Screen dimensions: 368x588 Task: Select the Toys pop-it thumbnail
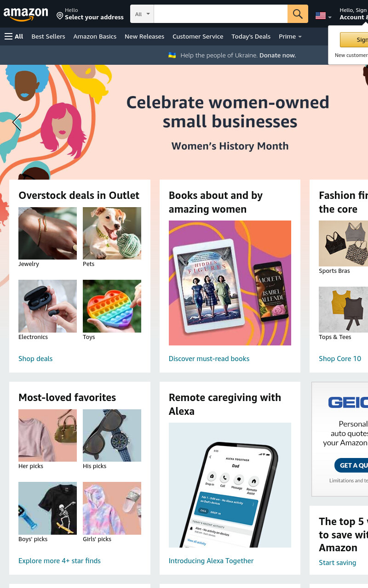click(x=112, y=306)
